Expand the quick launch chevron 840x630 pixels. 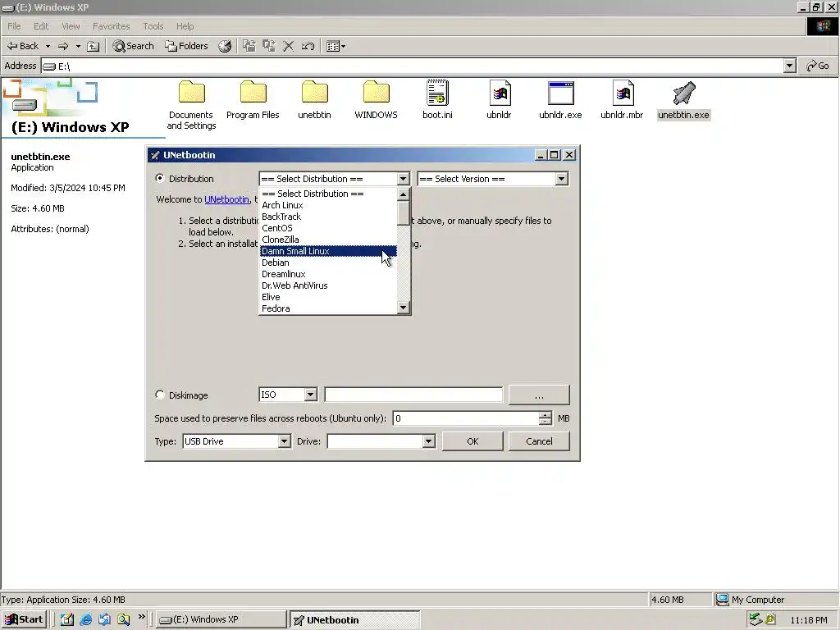click(x=141, y=617)
